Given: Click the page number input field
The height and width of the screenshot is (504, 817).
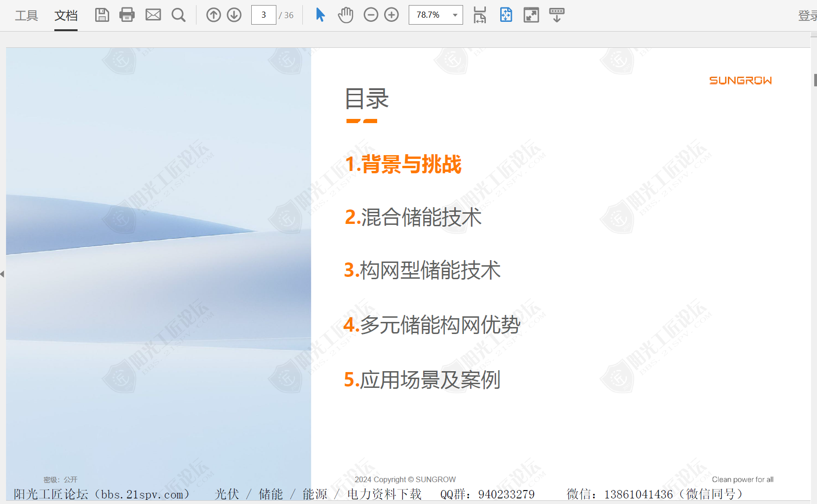Looking at the screenshot, I should point(264,15).
